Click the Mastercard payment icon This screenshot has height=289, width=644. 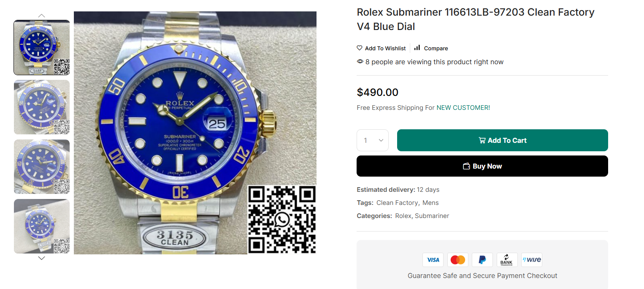click(x=458, y=260)
